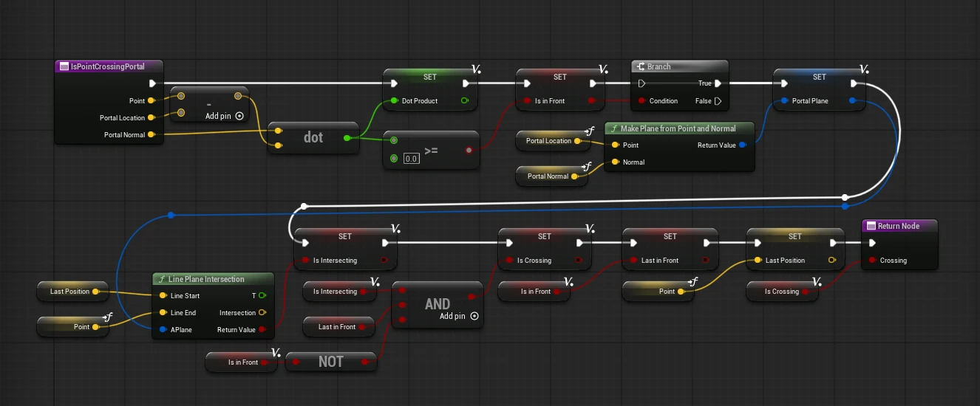Select Make Plane from Point and Normal title
980x406 pixels.
(678, 128)
